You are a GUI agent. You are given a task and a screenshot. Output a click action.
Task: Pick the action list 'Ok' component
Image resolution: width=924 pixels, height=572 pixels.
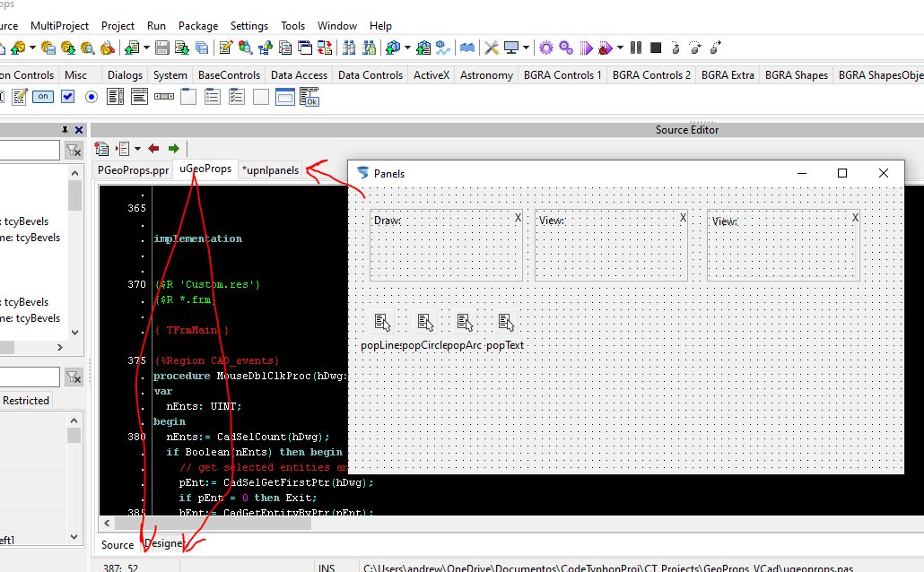pyautogui.click(x=309, y=97)
